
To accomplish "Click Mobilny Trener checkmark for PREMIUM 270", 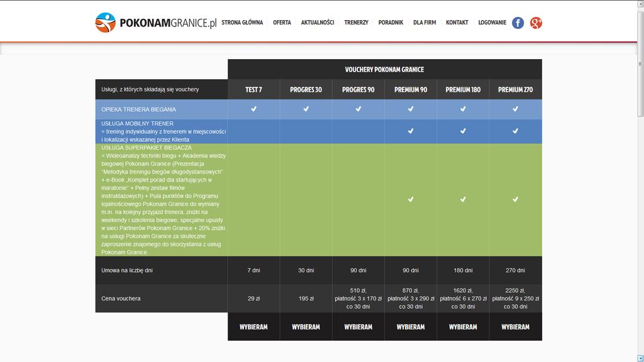I will coord(516,131).
